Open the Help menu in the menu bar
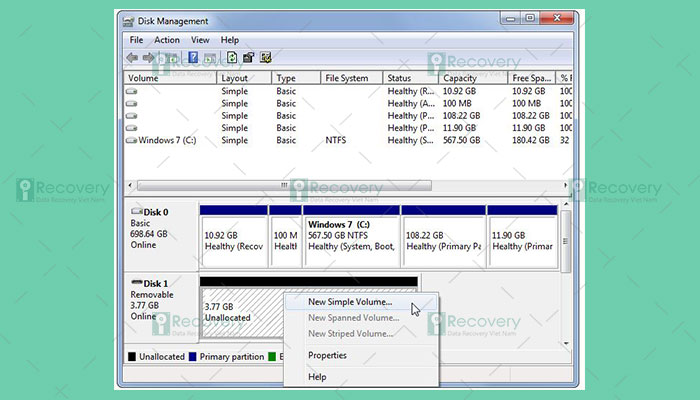Image resolution: width=700 pixels, height=400 pixels. click(x=230, y=40)
